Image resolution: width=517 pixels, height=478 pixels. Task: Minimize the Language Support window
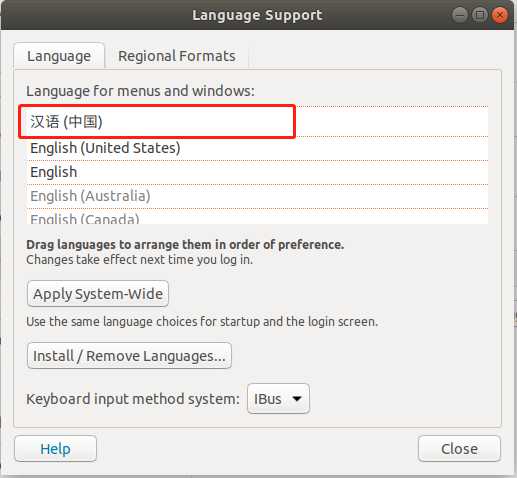point(460,15)
